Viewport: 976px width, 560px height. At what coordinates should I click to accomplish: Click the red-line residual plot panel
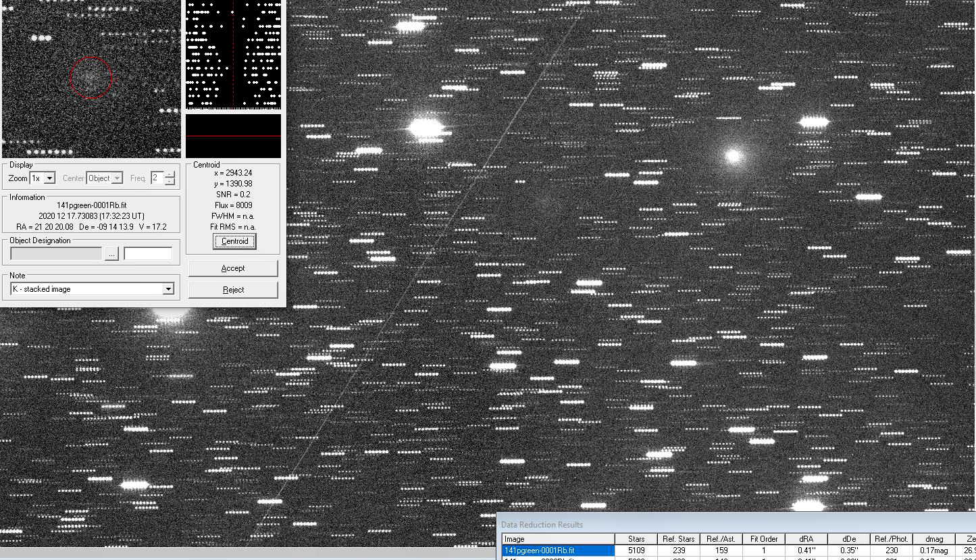[233, 136]
